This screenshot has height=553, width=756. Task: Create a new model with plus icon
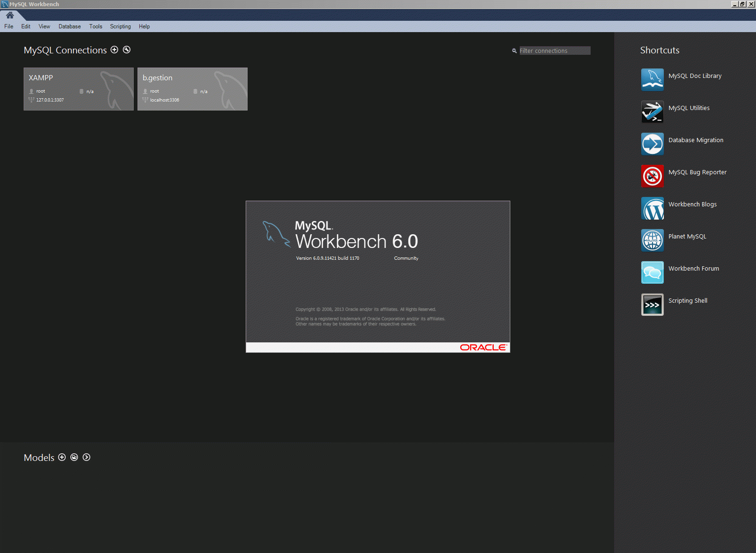point(62,457)
